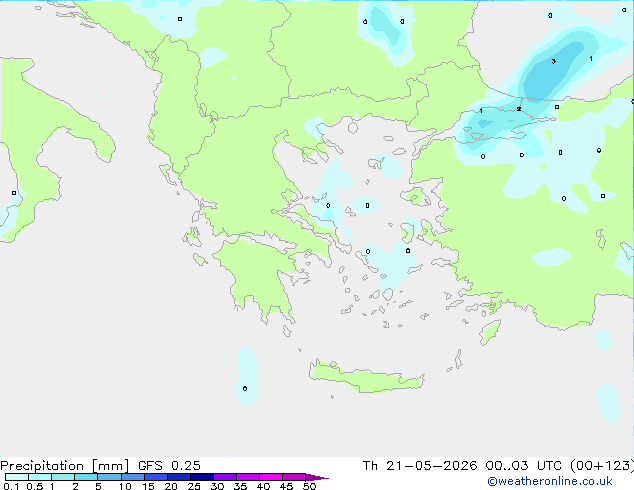Viewport: 634px width, 490px height.
Task: Click the '0.1' legend scale label
Action: (11, 486)
